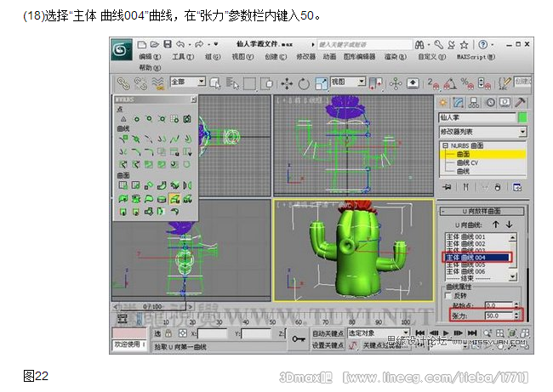Switch to the Motion command panel tab
The height and width of the screenshot is (392, 553).
click(491, 103)
